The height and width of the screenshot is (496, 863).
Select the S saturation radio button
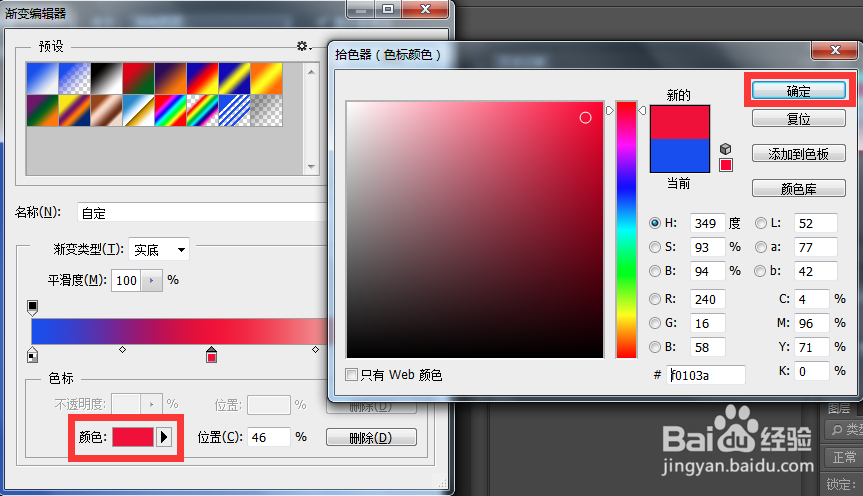tap(655, 247)
